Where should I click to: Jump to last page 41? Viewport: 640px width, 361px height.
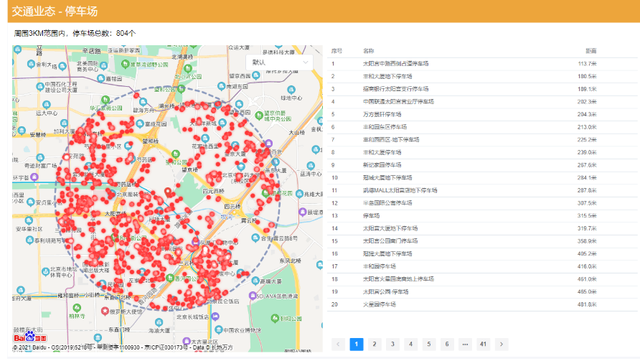483,344
